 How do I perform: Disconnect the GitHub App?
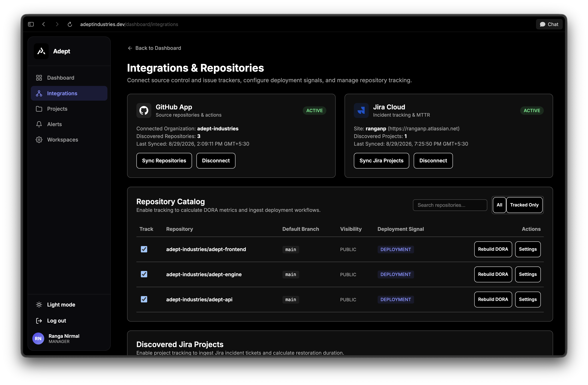pos(216,161)
